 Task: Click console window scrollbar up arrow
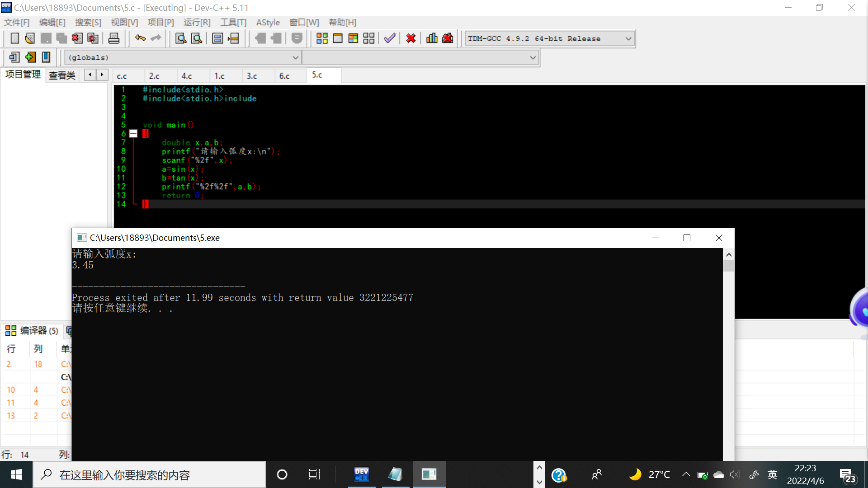pos(728,255)
